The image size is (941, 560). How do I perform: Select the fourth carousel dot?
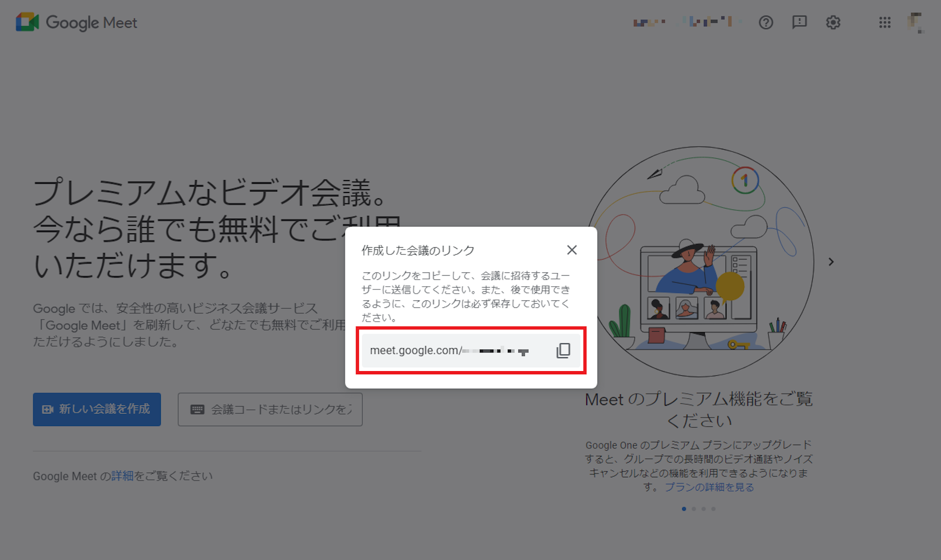click(x=713, y=509)
